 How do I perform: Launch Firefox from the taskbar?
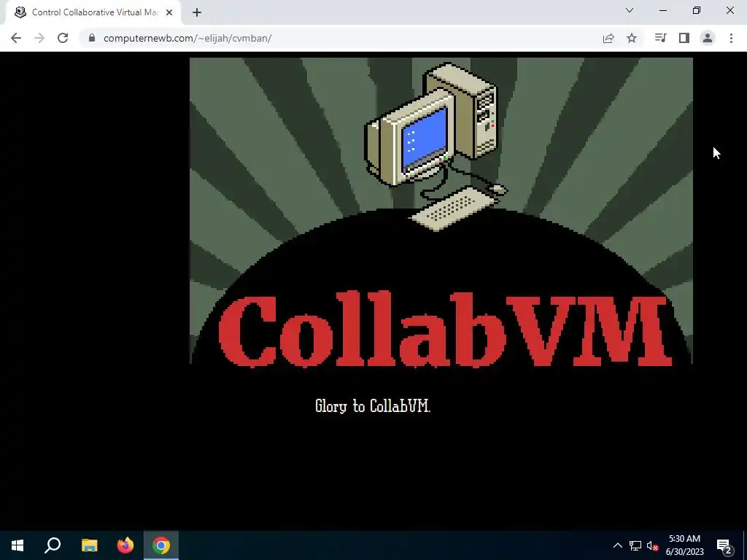click(125, 545)
